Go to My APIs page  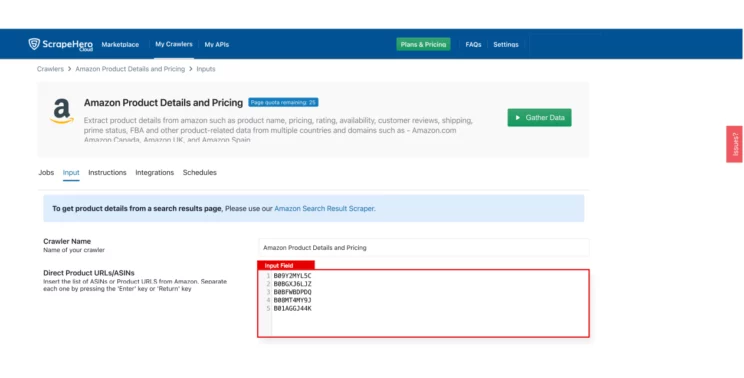coord(217,45)
